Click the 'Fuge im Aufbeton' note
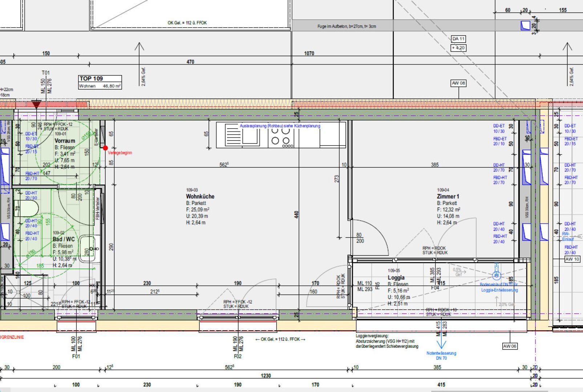583x392 pixels. tap(347, 26)
